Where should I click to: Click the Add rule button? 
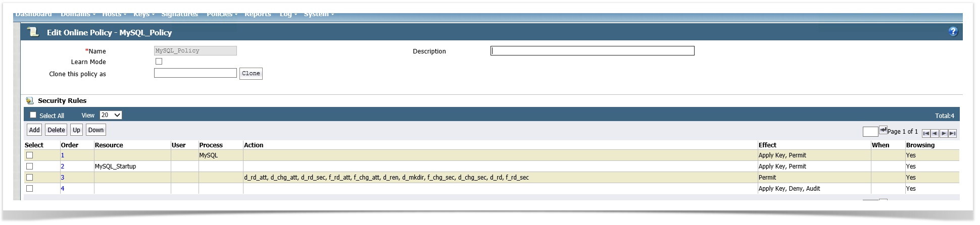pos(34,130)
